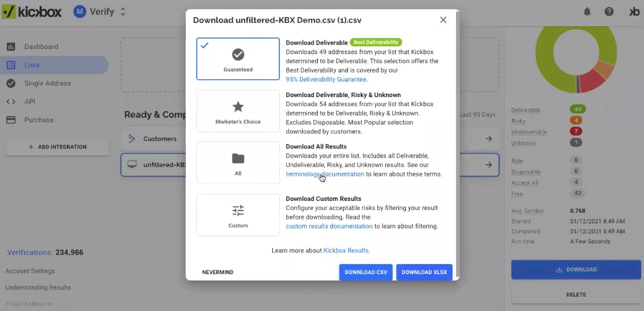This screenshot has width=644, height=311.
Task: Click the Undeliverable legend label
Action: coord(529,132)
